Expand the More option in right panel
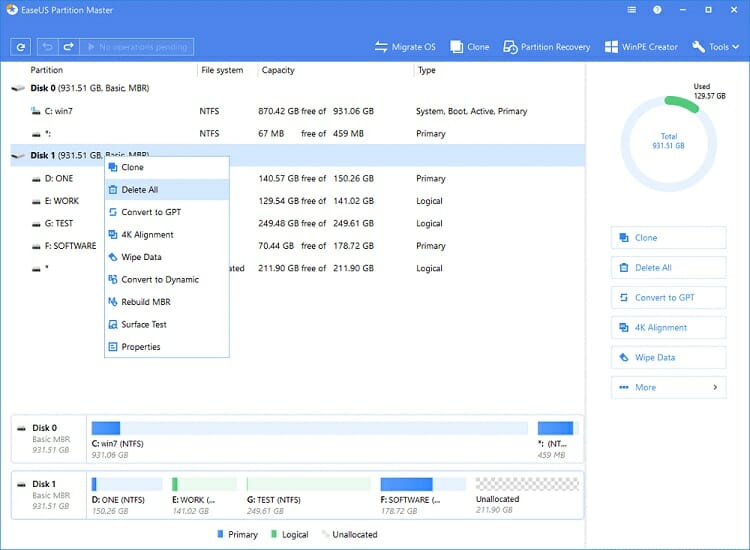750x550 pixels. pyautogui.click(x=668, y=387)
